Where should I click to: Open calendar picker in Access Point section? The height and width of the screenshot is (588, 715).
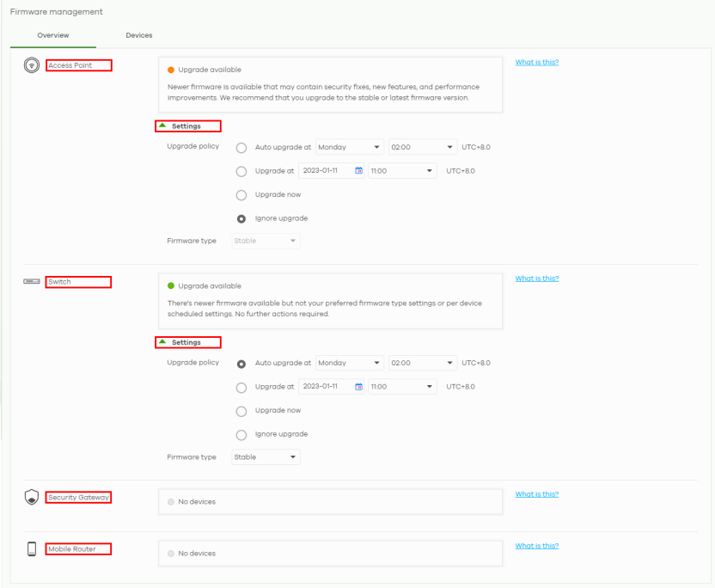(x=359, y=171)
